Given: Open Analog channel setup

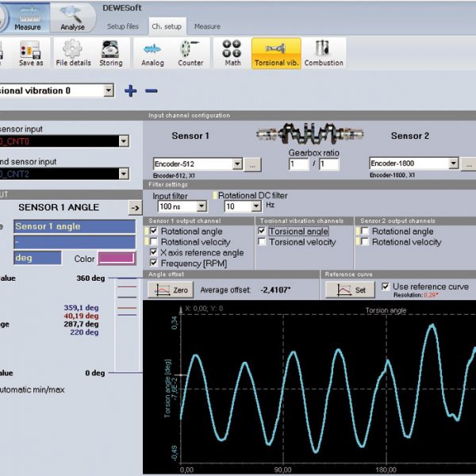Looking at the screenshot, I should point(152,53).
